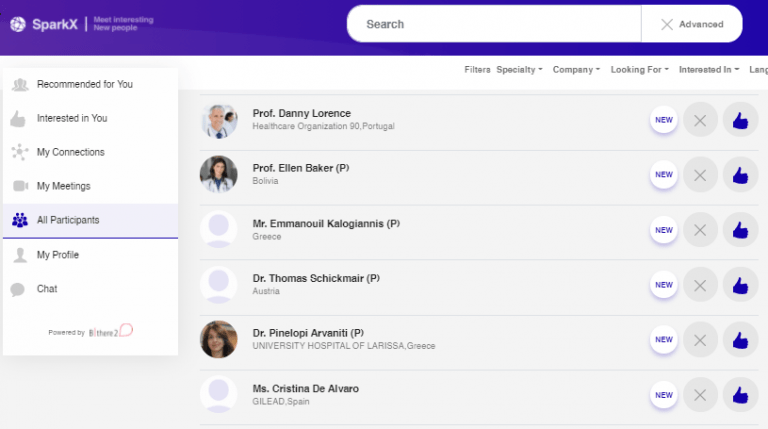Open Dr. Thomas Schickmair (P) name link
The height and width of the screenshot is (429, 768).
[316, 279]
